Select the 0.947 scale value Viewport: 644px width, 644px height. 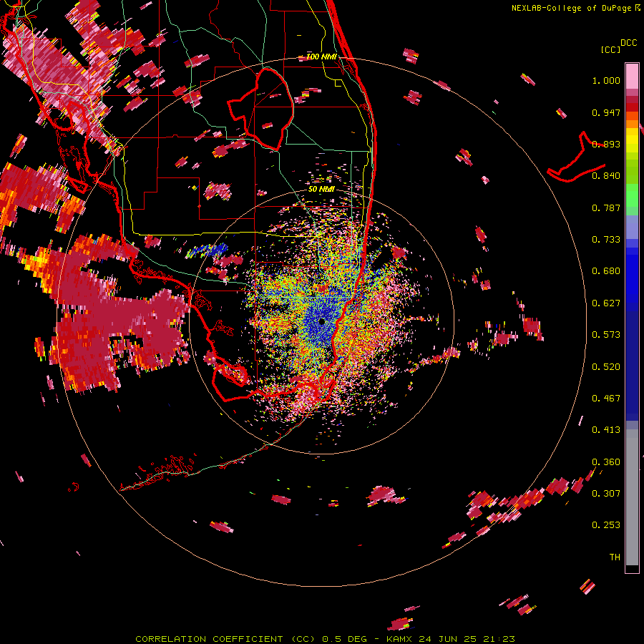pyautogui.click(x=606, y=112)
